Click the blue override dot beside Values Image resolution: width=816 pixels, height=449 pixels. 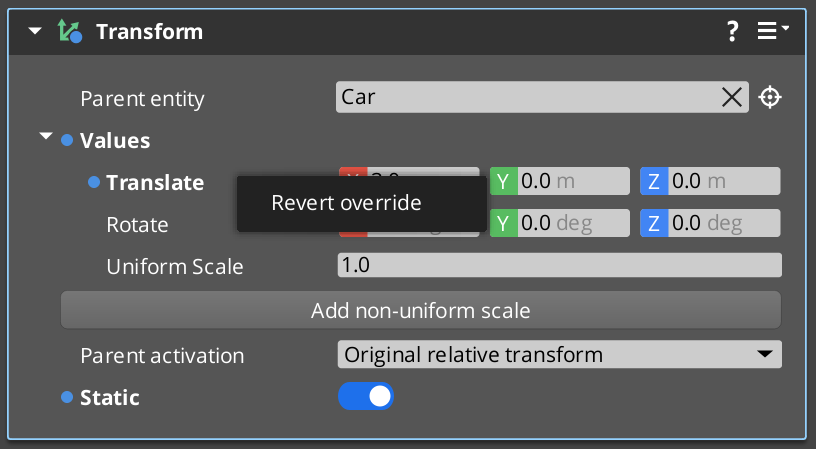pyautogui.click(x=67, y=140)
